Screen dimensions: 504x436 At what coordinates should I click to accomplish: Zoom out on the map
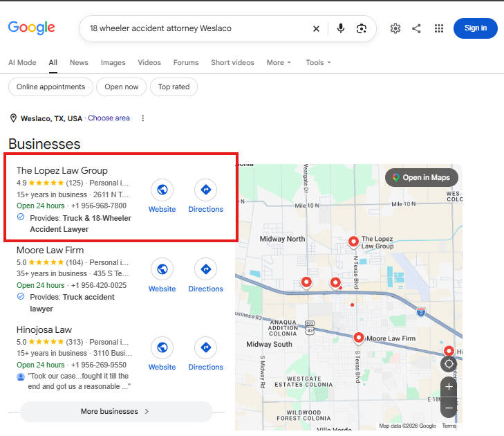point(449,408)
